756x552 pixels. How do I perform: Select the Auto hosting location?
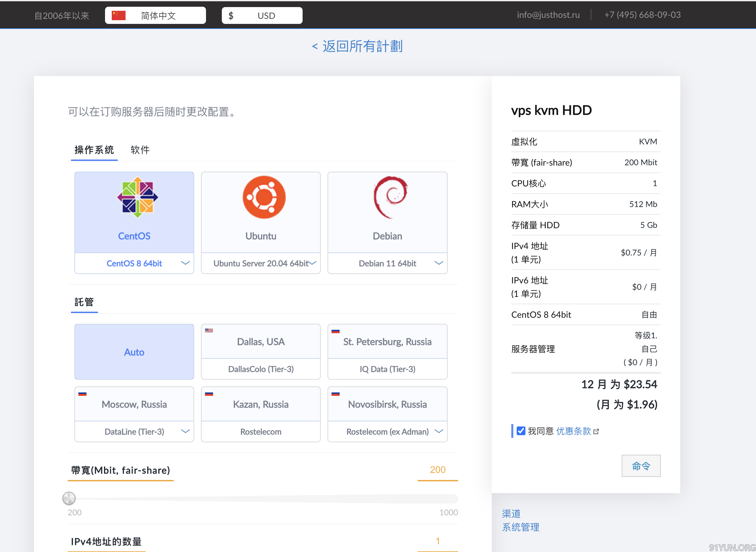(x=134, y=352)
